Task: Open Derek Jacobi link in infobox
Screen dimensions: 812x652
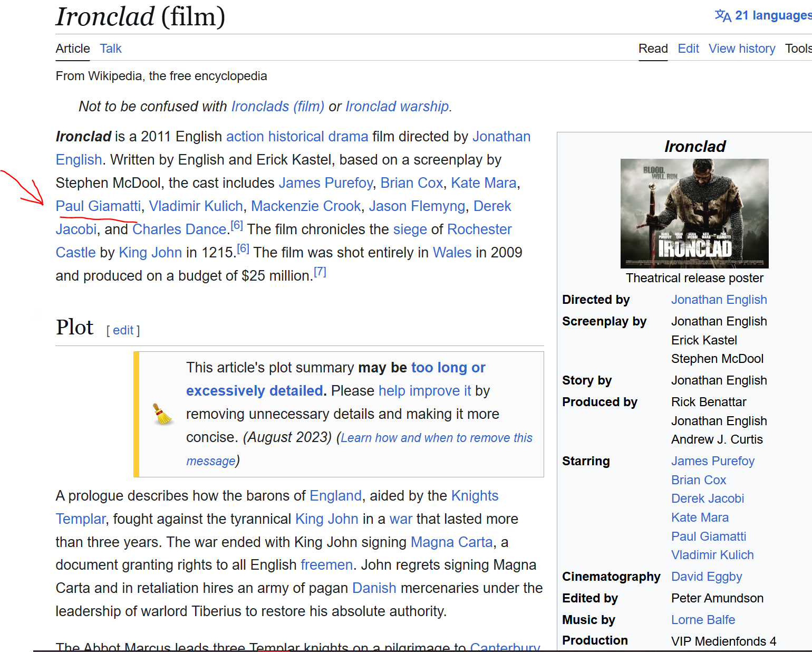Action: coord(708,498)
